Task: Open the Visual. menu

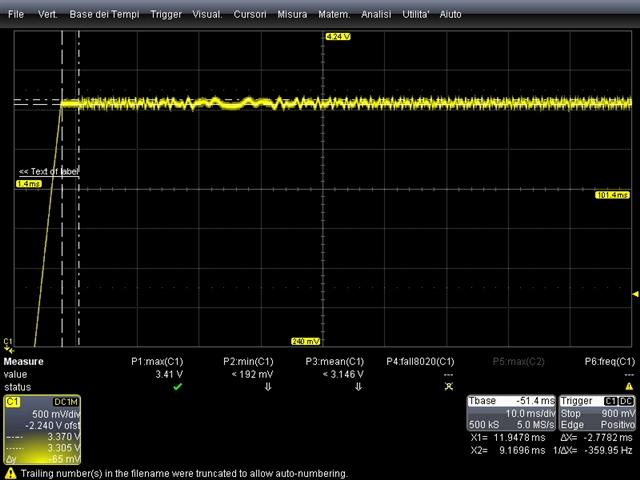Action: point(207,14)
